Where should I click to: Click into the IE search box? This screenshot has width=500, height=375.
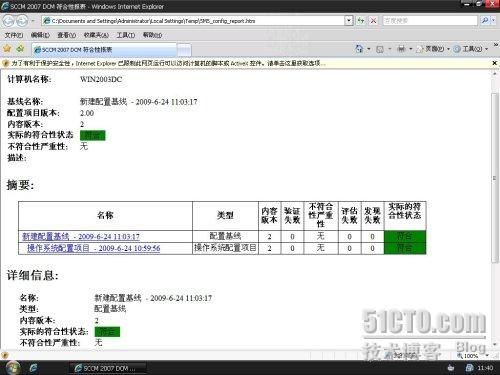[430, 21]
